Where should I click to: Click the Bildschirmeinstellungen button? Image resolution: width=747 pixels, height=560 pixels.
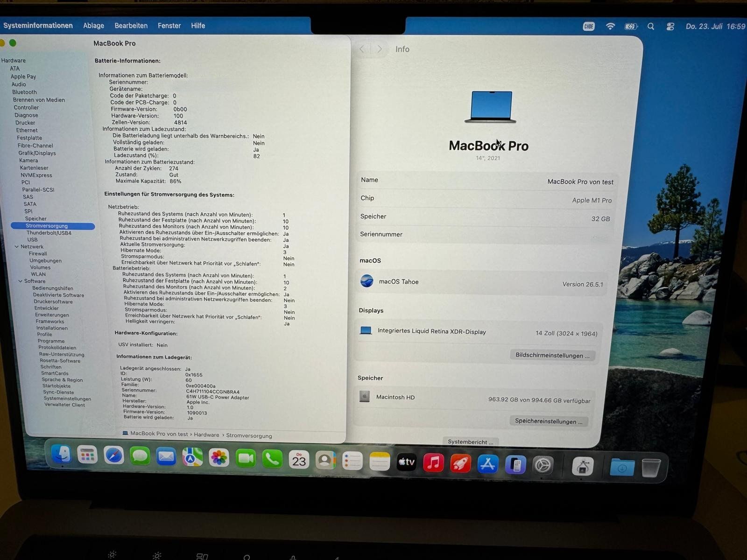click(552, 355)
